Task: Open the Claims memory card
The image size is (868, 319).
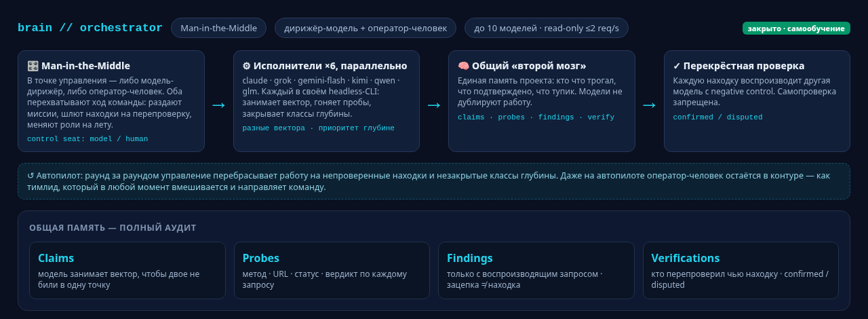Action: coord(127,270)
